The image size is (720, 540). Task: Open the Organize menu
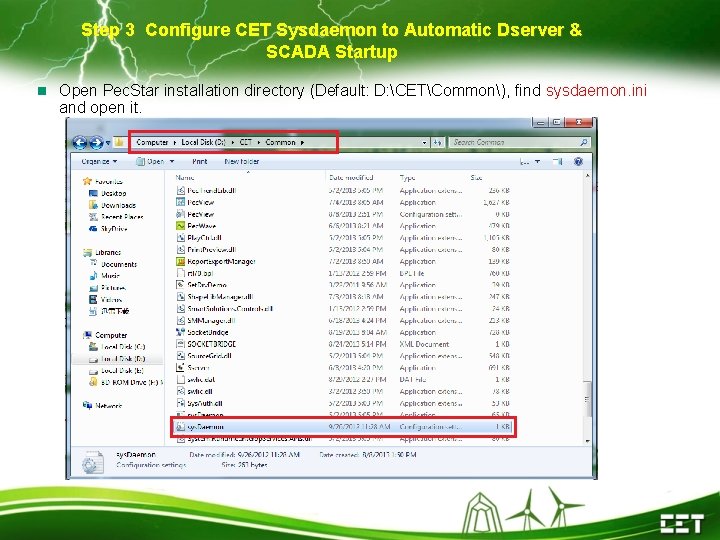99,162
